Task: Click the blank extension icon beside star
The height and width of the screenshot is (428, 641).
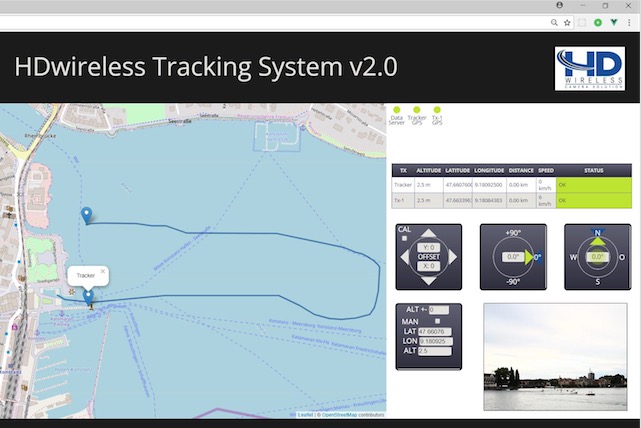Action: pyautogui.click(x=582, y=22)
